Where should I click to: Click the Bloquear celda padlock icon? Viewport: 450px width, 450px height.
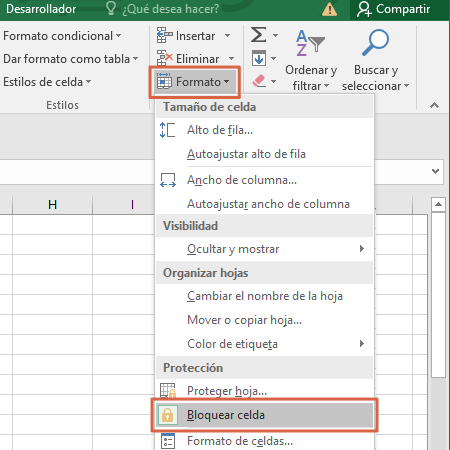(168, 415)
